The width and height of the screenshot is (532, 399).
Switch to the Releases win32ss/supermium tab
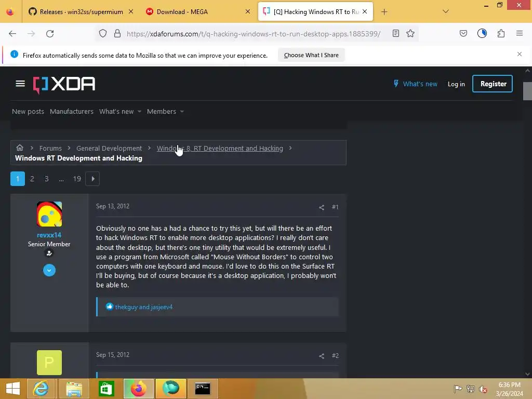(x=81, y=12)
